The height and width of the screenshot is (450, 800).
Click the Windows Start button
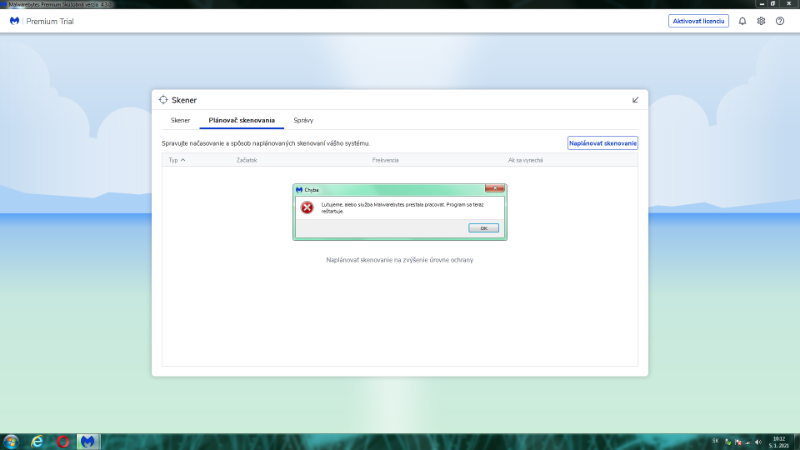pyautogui.click(x=11, y=442)
